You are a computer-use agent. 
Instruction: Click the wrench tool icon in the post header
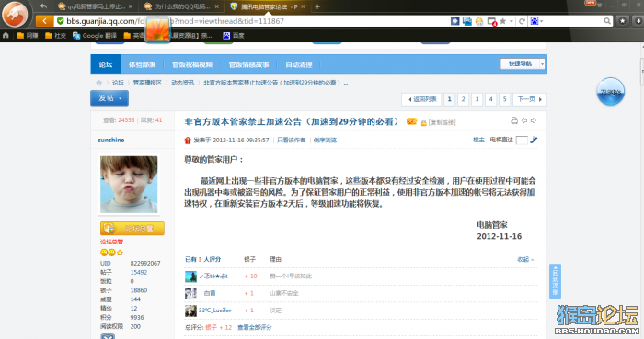click(534, 140)
